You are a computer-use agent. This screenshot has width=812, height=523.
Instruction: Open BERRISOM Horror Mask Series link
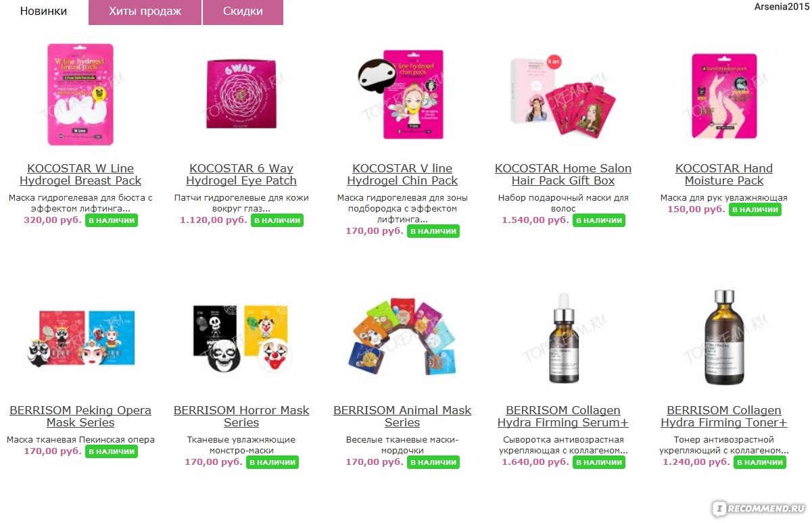click(x=241, y=416)
